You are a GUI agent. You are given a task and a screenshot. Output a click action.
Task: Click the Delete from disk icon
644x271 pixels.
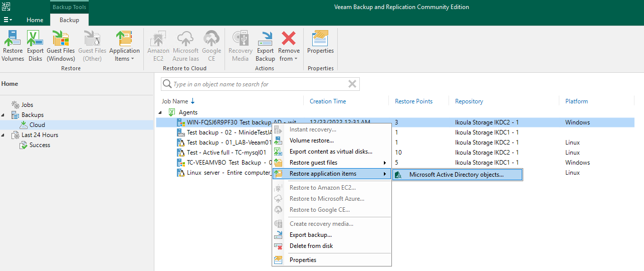click(278, 246)
